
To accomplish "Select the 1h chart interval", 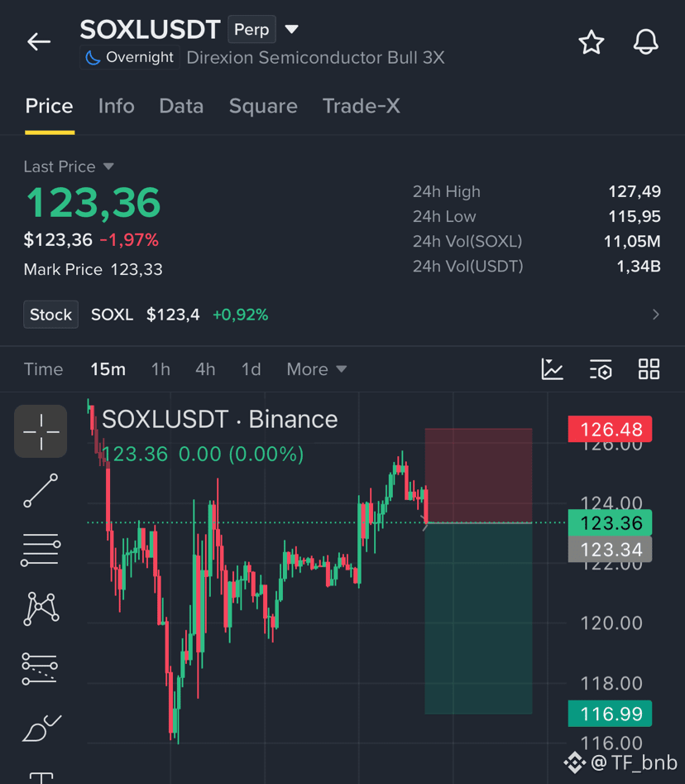I will coord(160,369).
